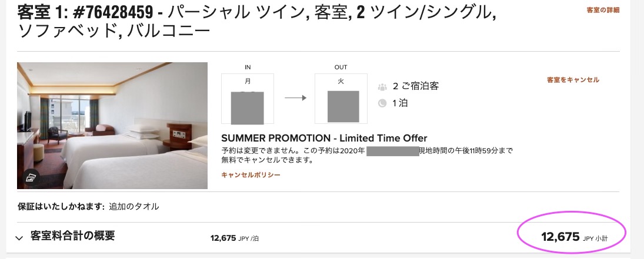
Task: Open the photo gallery icon on room image
Action: (x=32, y=176)
